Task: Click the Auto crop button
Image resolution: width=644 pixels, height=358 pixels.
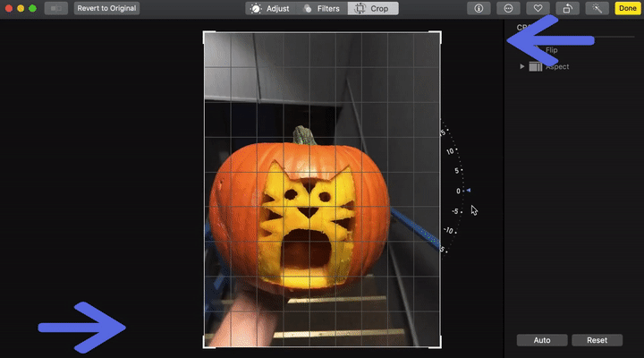Action: 541,340
